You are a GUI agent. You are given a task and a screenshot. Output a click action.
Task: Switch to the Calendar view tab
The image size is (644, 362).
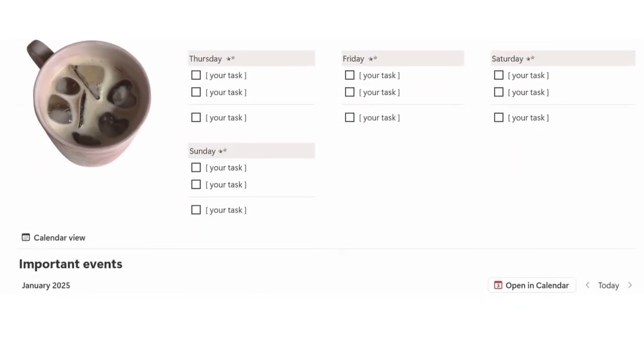coord(59,238)
